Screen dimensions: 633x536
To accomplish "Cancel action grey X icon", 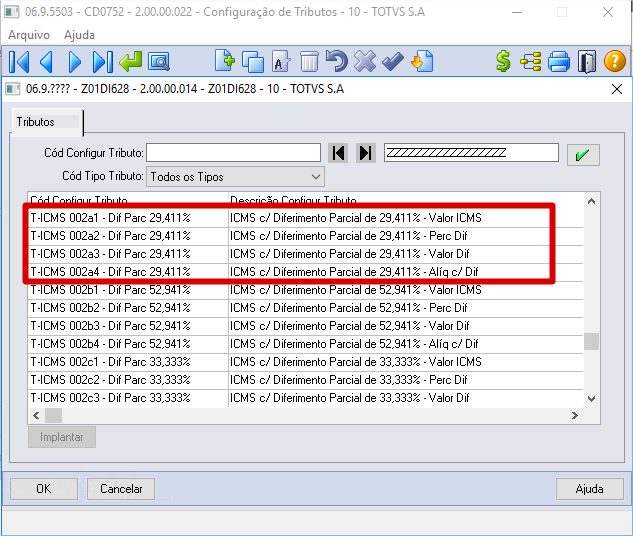I will click(365, 62).
